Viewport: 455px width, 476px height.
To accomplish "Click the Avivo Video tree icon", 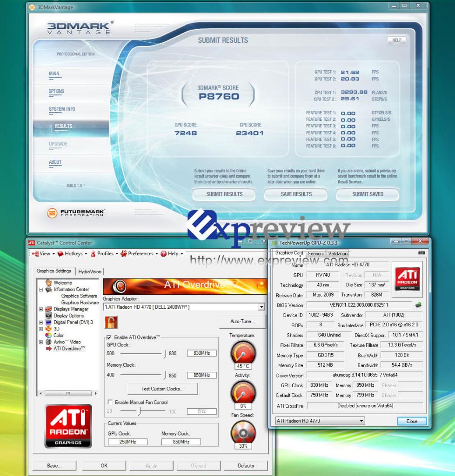I will coord(48,342).
